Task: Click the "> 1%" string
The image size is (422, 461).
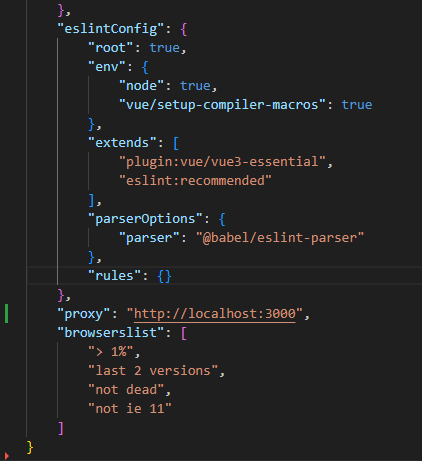Action: (x=111, y=352)
